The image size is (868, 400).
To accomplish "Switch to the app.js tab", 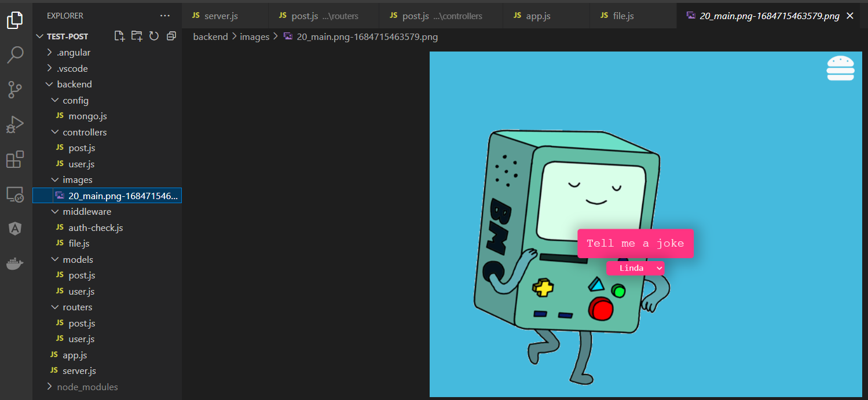I will click(x=547, y=16).
